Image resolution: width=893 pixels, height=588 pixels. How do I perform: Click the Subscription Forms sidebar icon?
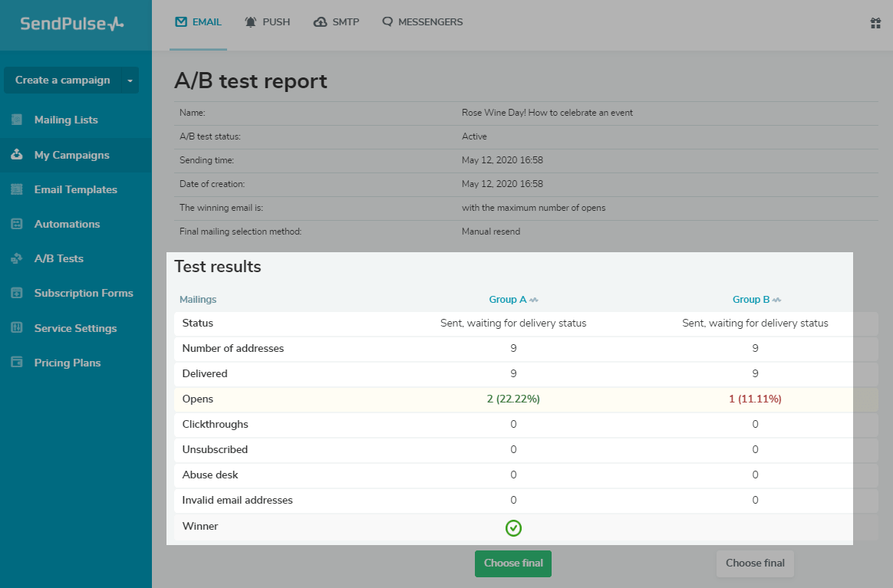pyautogui.click(x=17, y=293)
